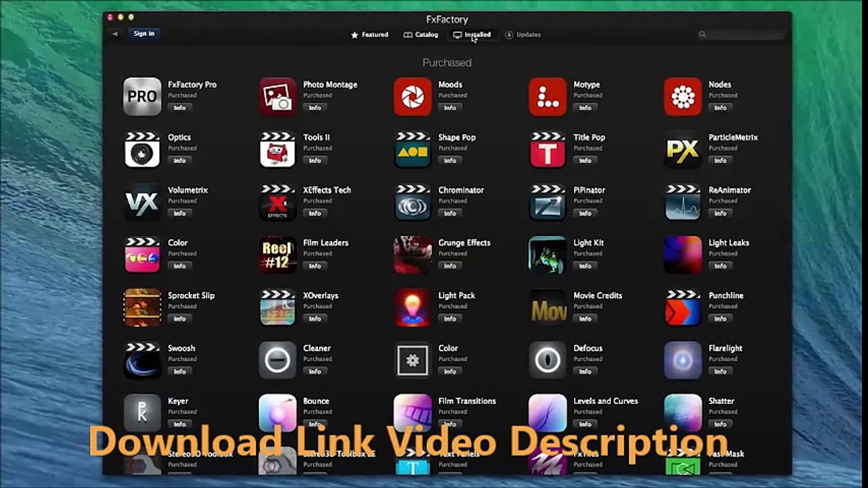Select the Grunge Effects icon
Viewport: 868px width, 488px height.
pyautogui.click(x=413, y=255)
